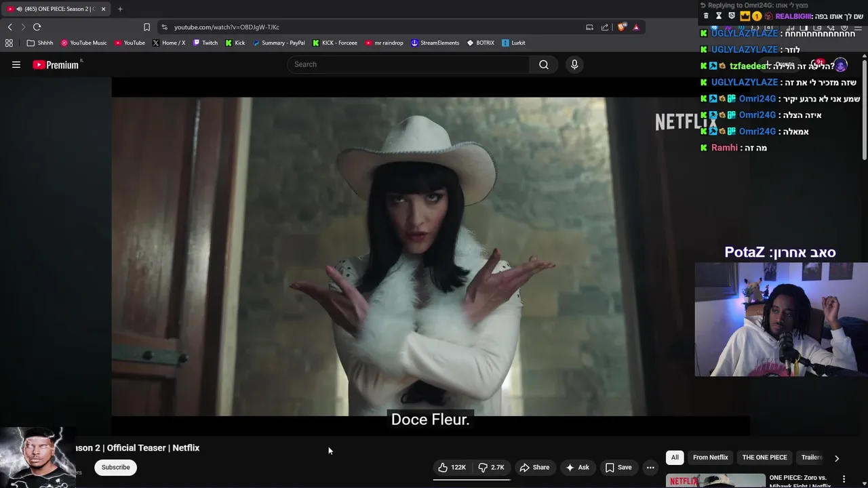Click Ramhi username in chat

[x=724, y=148]
